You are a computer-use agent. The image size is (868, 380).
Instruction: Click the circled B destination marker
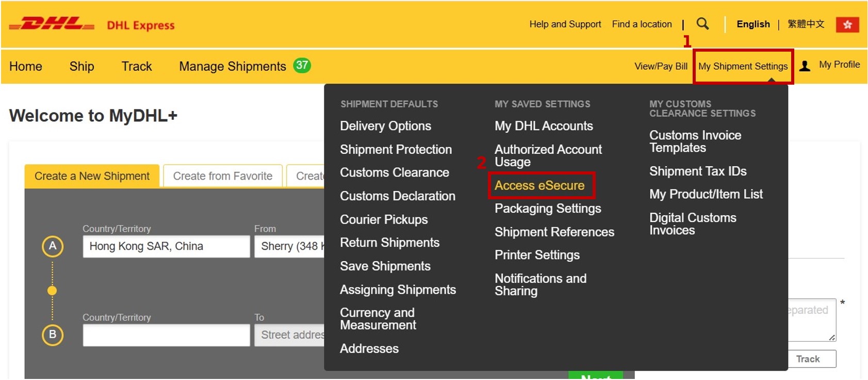[x=53, y=335]
